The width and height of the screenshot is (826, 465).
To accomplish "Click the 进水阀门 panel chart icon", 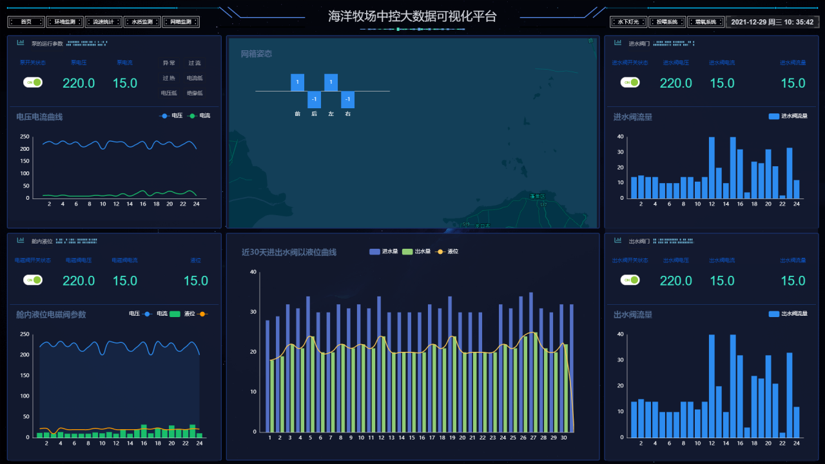I will (x=618, y=43).
